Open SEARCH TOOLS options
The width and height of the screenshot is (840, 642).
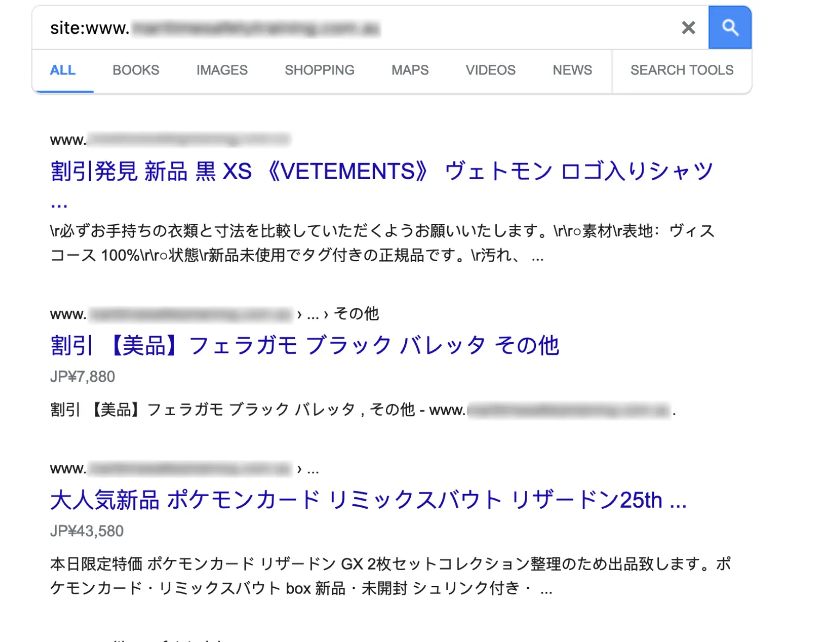click(682, 70)
